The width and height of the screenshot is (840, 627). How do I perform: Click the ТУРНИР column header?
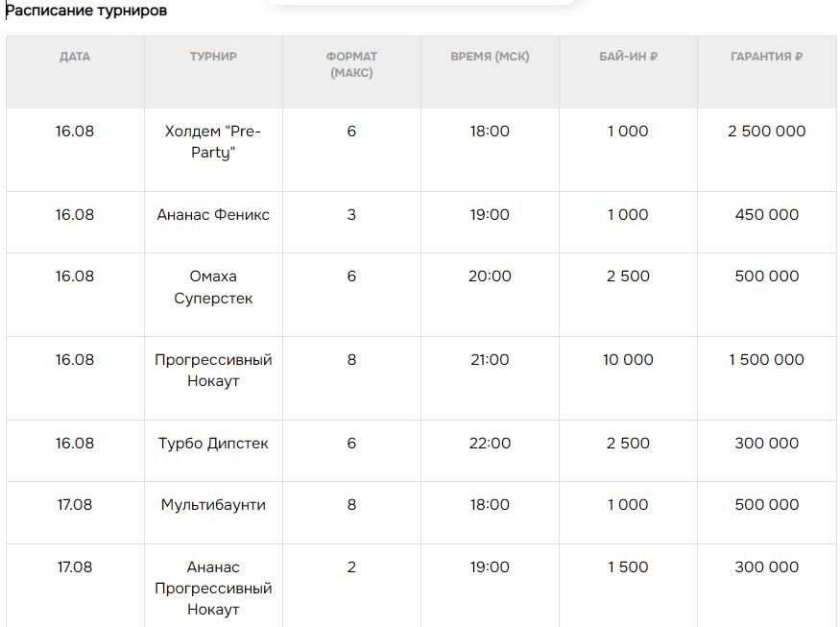tap(213, 57)
